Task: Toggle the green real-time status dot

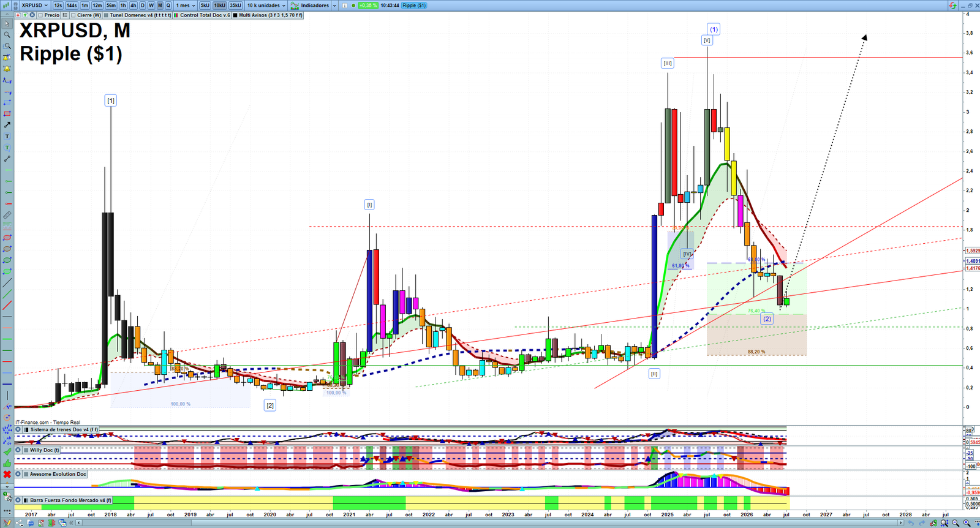Action: click(353, 5)
